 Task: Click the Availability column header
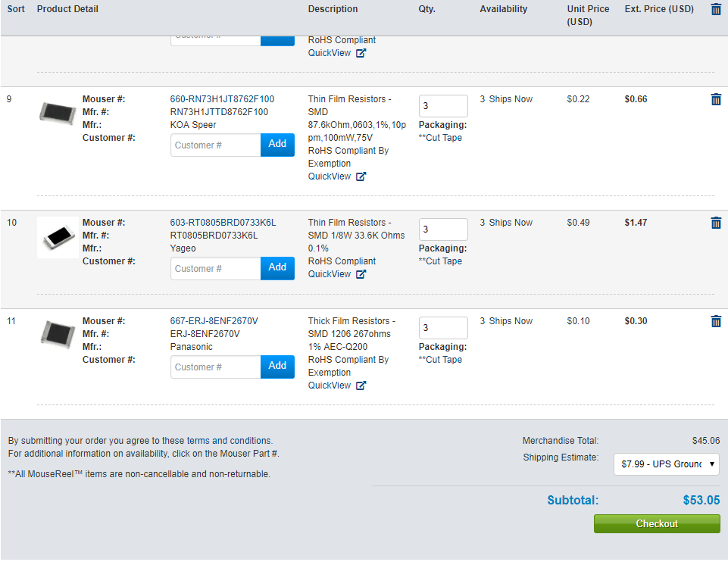click(503, 9)
